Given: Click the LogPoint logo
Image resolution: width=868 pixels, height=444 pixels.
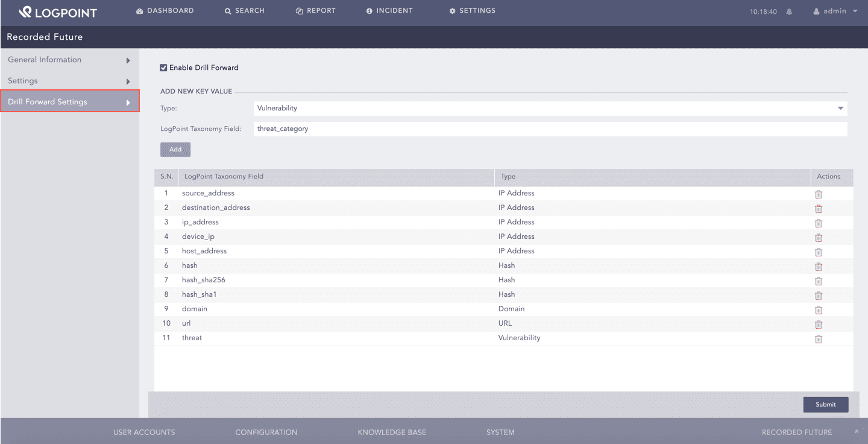Looking at the screenshot, I should point(58,11).
